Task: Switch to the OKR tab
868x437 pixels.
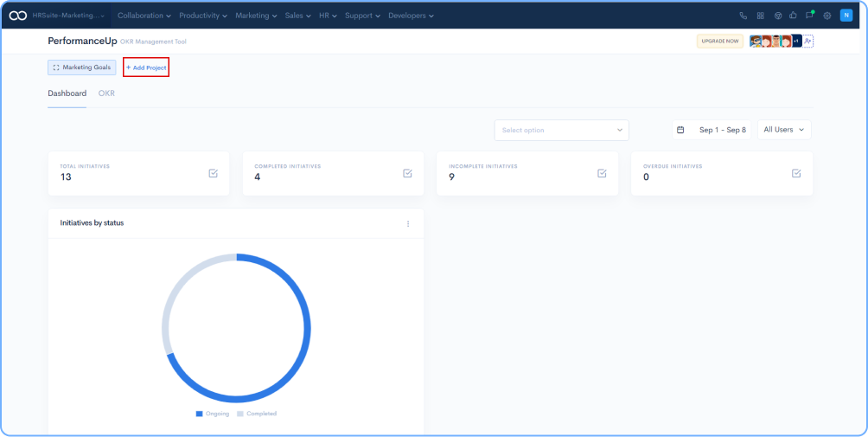Action: (106, 93)
